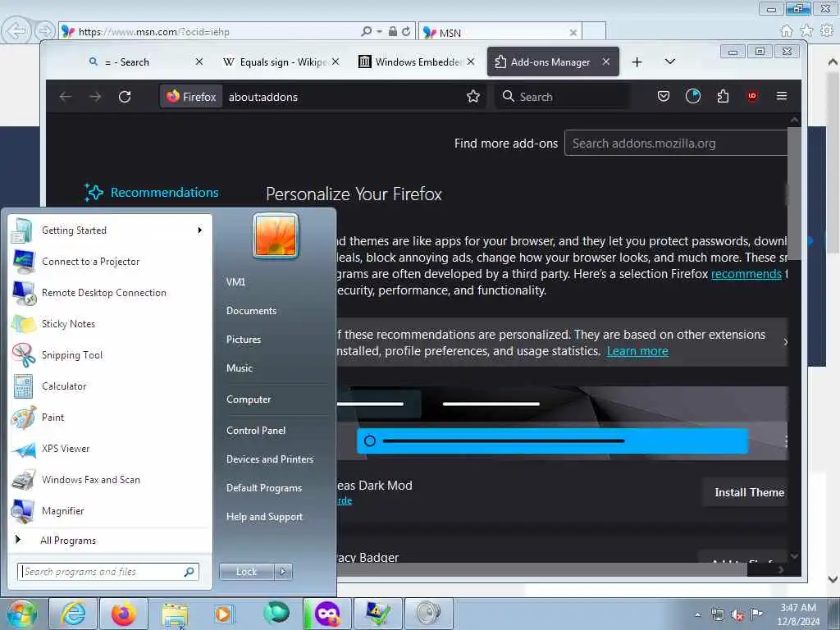Open Remote Desktop Connection

(111, 293)
